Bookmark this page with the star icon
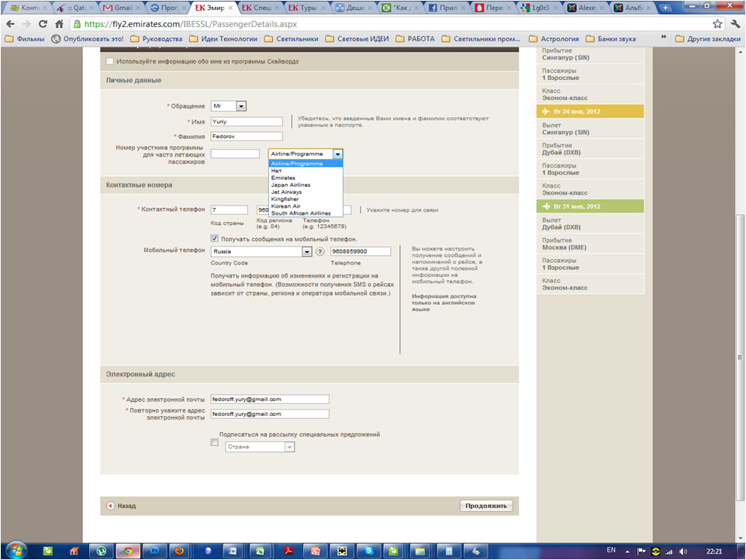The image size is (746, 560). coord(717,24)
